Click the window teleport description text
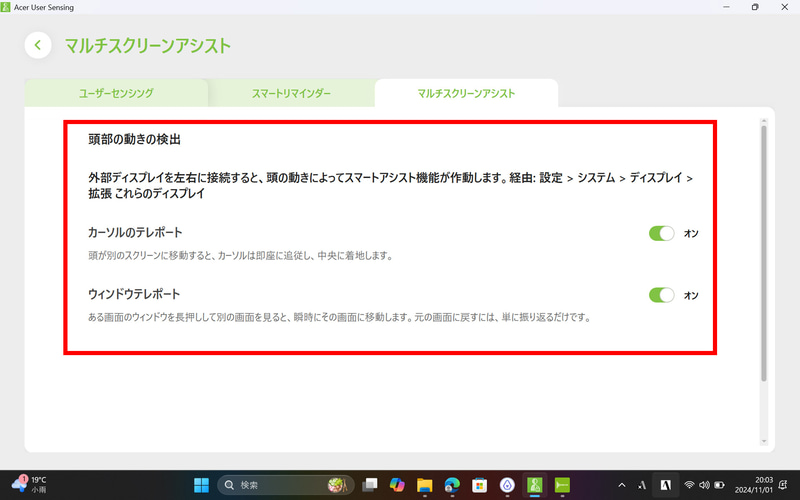 [x=340, y=317]
